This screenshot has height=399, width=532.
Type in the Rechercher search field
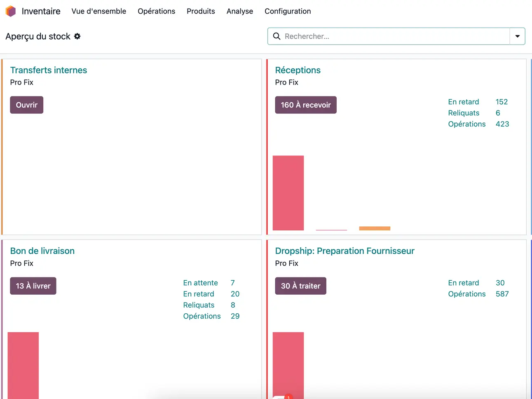[391, 36]
